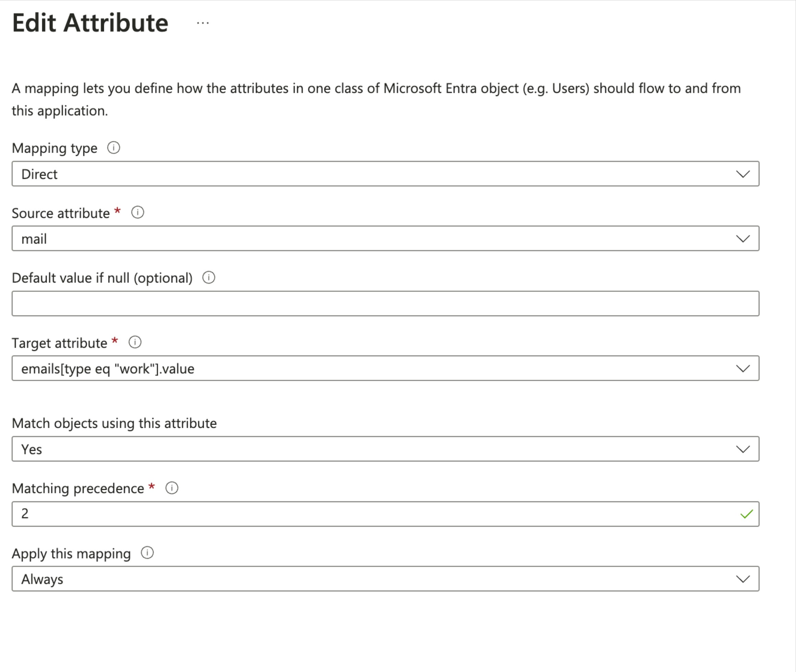Click the ellipsis beside Edit Attribute heading

click(x=203, y=23)
